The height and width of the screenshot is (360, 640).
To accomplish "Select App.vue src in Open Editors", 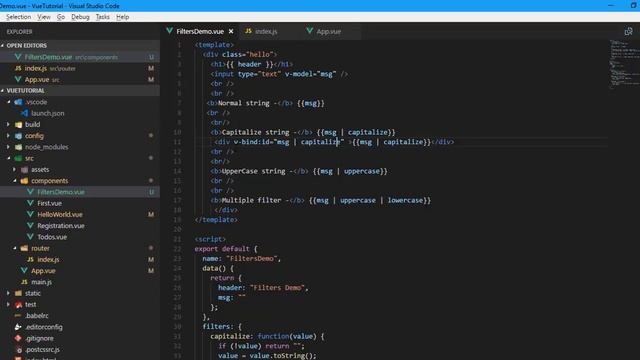I will [80, 80].
